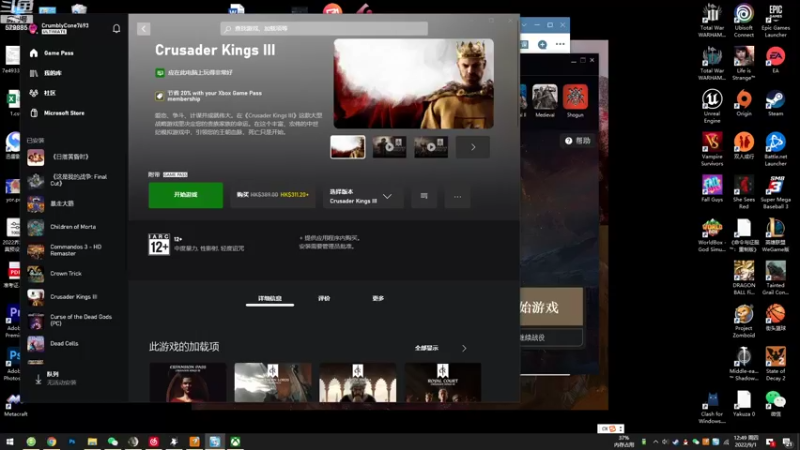Open Game Pass in sidebar
The width and height of the screenshot is (800, 450).
pos(59,53)
